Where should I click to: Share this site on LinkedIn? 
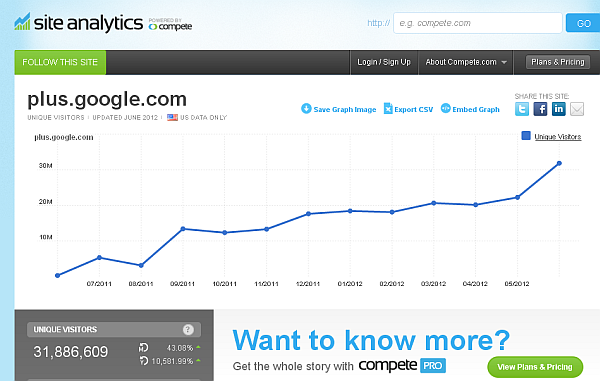(559, 109)
